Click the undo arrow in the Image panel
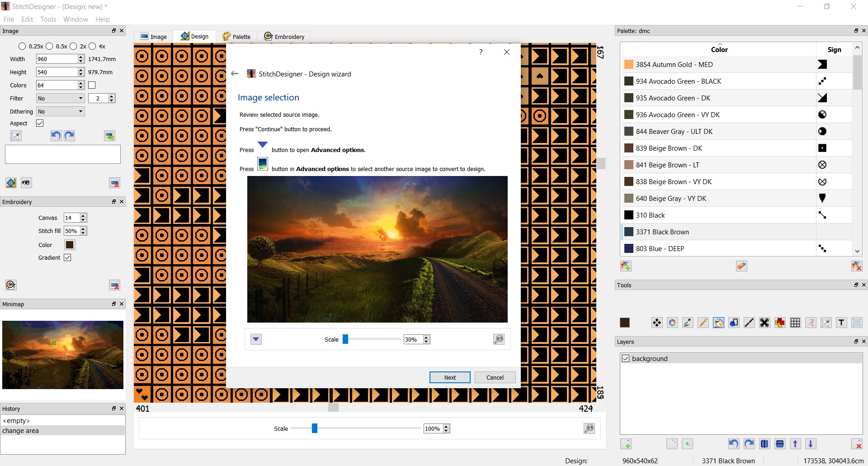Screen dimensions: 868x466 pyautogui.click(x=56, y=135)
